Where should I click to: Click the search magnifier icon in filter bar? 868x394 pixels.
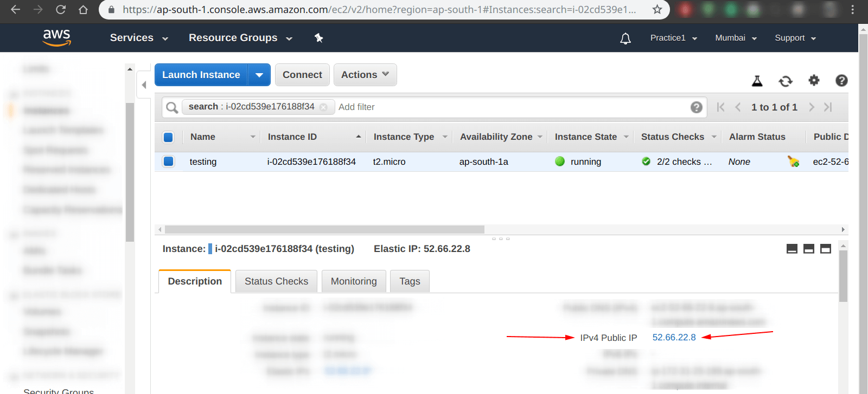172,107
